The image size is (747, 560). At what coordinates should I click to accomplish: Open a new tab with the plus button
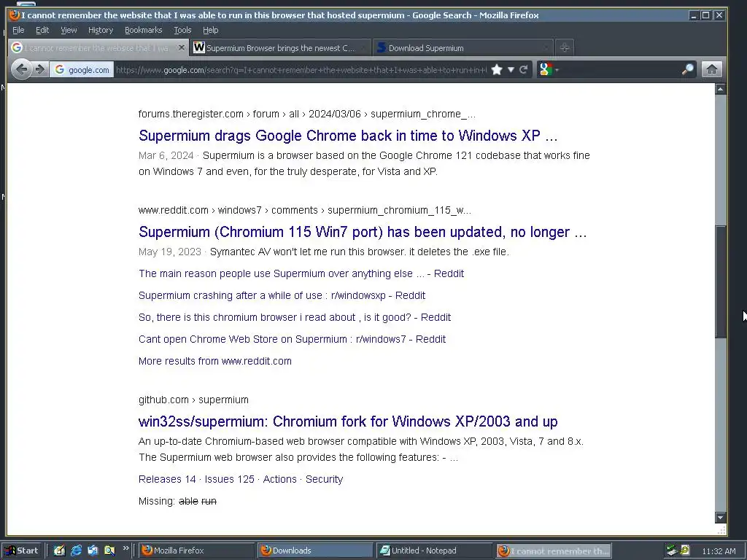pos(565,47)
